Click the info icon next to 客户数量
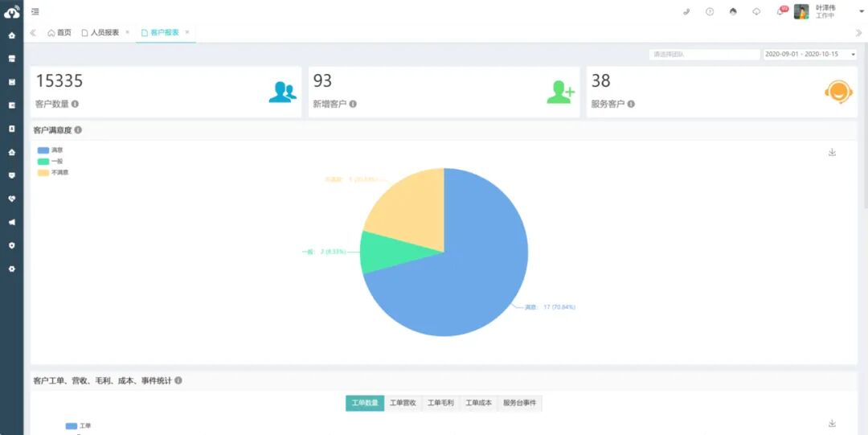 click(x=75, y=104)
